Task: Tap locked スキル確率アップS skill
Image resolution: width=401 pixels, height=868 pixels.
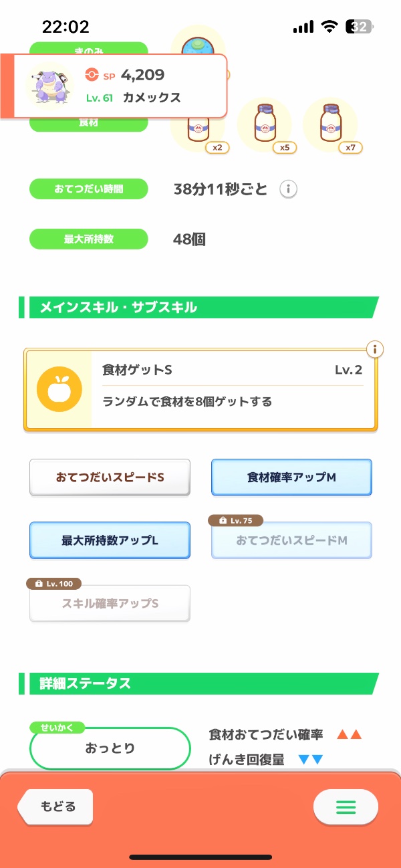Action: tap(110, 603)
